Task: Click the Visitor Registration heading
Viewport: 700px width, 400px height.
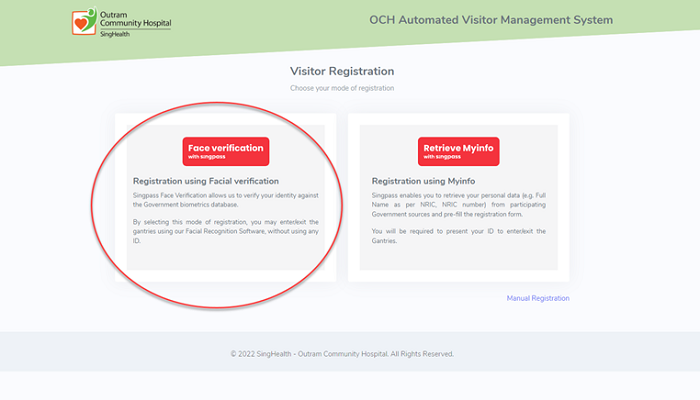Action: point(342,71)
